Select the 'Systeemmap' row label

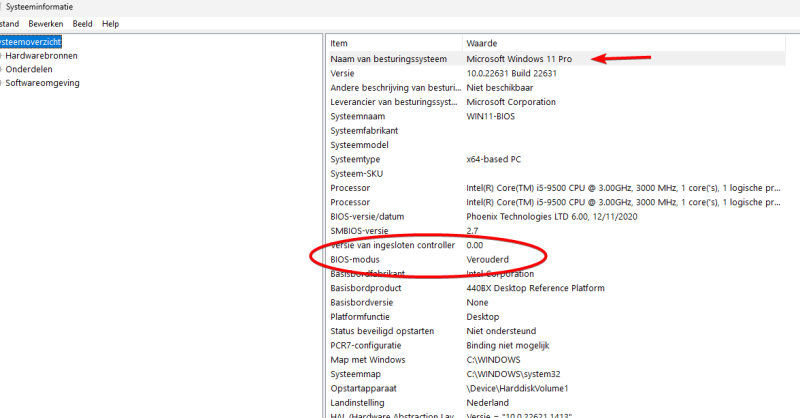[x=355, y=374]
